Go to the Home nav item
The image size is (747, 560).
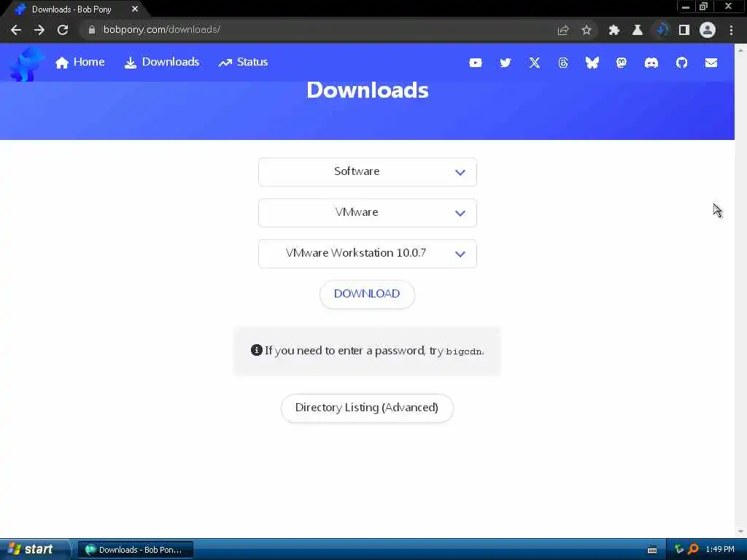tap(80, 63)
